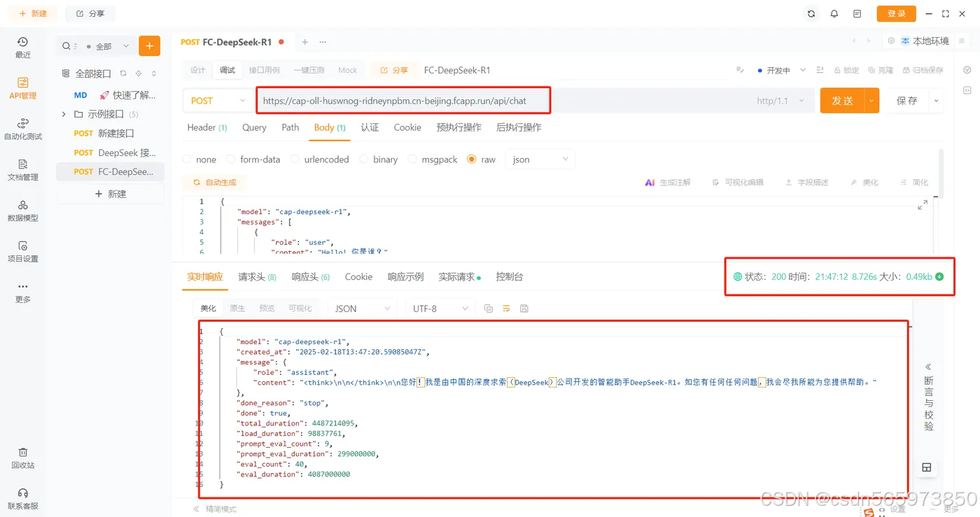Click 新建 below the API list
This screenshot has height=517, width=980.
click(x=110, y=194)
